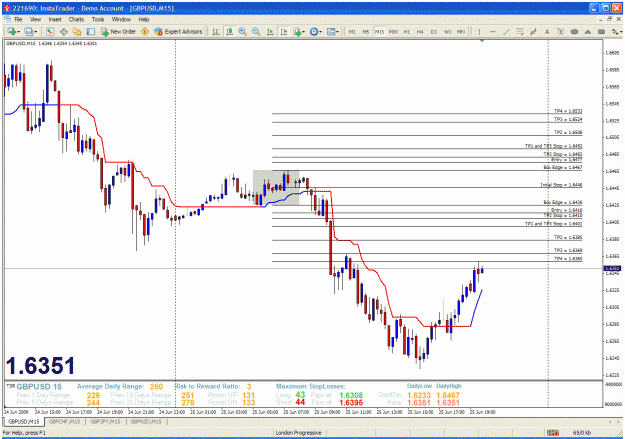The width and height of the screenshot is (625, 439).
Task: Switch timeframe to W1
Action: coord(448,31)
